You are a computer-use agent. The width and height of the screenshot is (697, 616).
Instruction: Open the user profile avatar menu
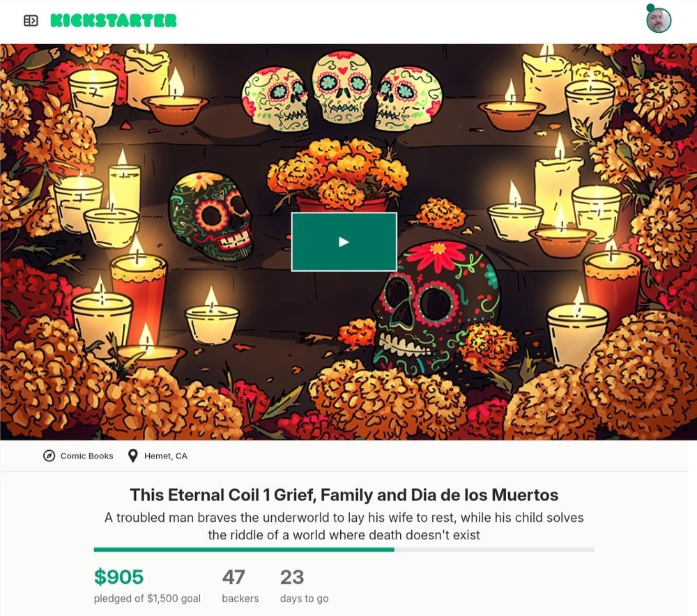tap(659, 20)
